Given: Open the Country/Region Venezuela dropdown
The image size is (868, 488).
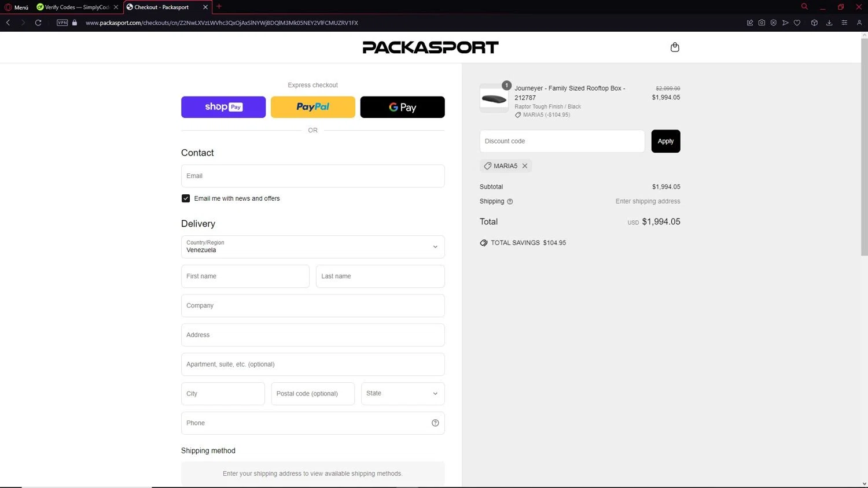Looking at the screenshot, I should (x=313, y=247).
